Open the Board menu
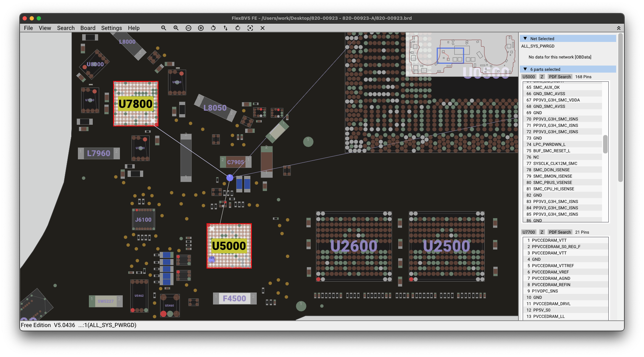Screen dimensions: 644x357 coord(88,28)
